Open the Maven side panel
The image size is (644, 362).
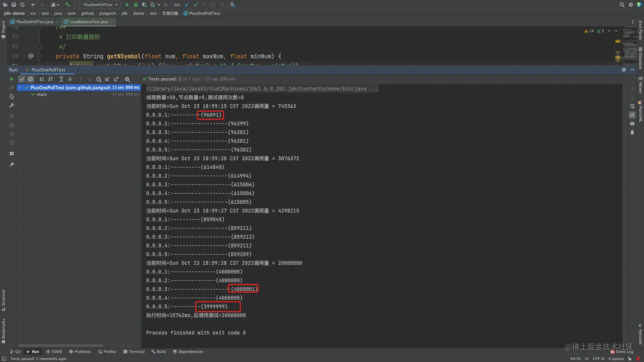tap(640, 84)
